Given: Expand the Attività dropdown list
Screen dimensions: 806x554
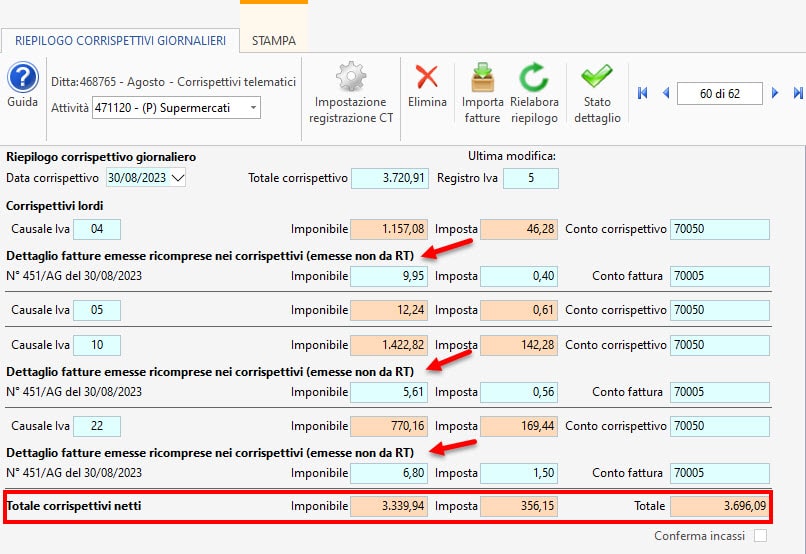Looking at the screenshot, I should point(253,108).
